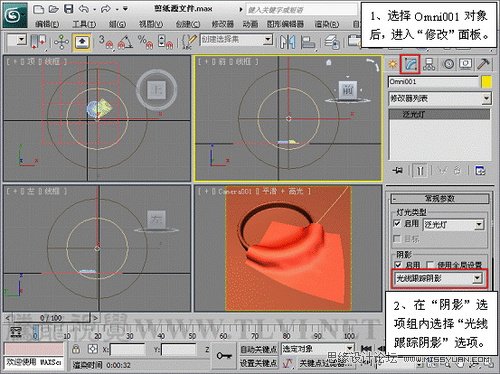Image resolution: width=500 pixels, height=374 pixels.
Task: Toggle show end result icon
Action: pos(420,171)
